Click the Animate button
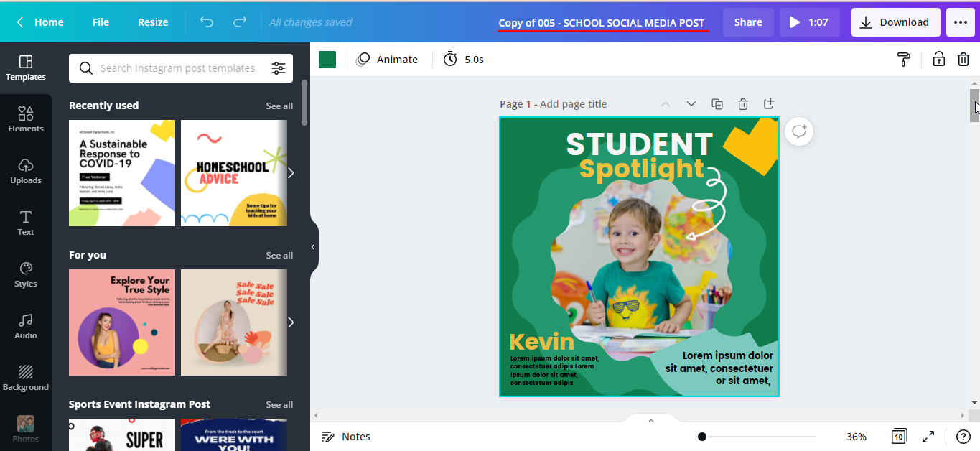This screenshot has width=980, height=451. tap(387, 60)
